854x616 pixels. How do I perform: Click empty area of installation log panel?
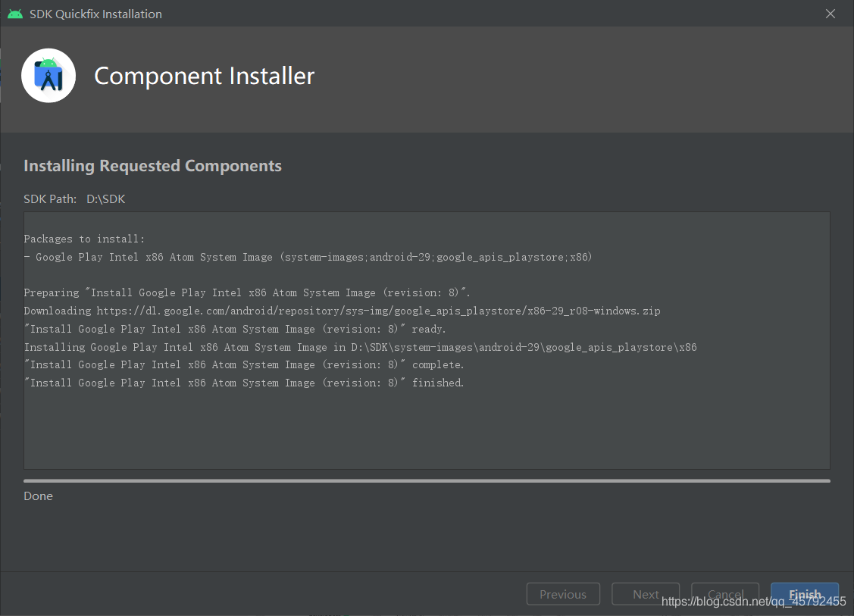point(427,430)
